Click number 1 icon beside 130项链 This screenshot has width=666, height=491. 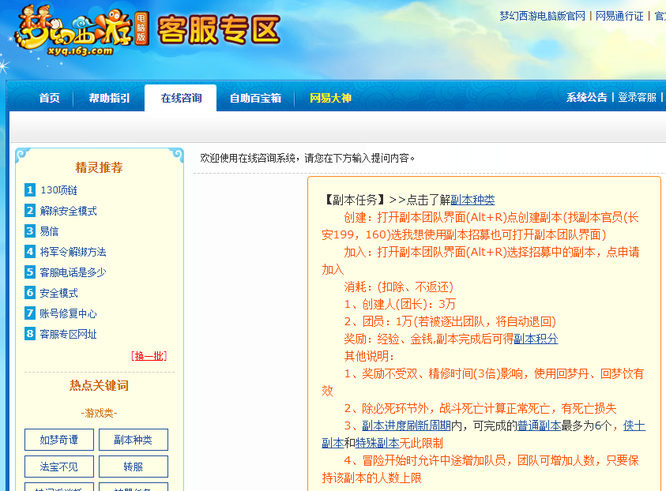pyautogui.click(x=30, y=189)
